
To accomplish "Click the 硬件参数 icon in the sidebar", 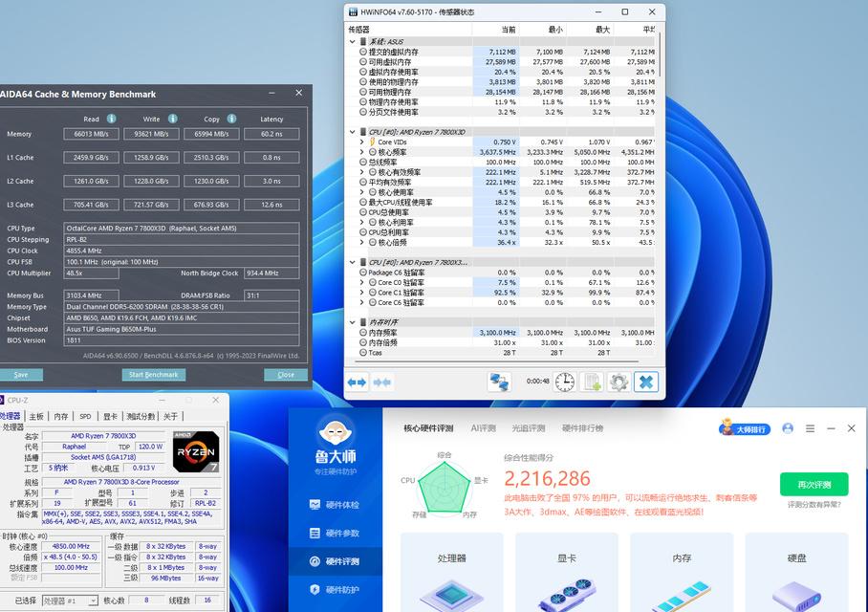I will (x=315, y=533).
